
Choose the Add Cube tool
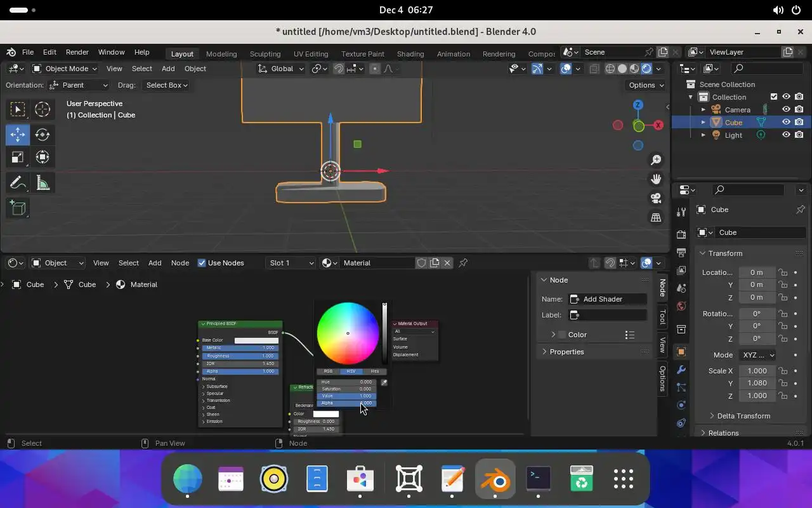(18, 208)
